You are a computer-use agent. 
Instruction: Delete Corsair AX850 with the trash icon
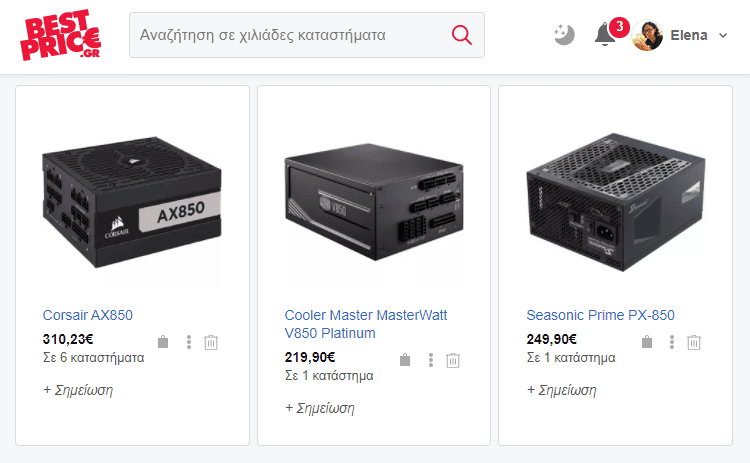point(211,342)
